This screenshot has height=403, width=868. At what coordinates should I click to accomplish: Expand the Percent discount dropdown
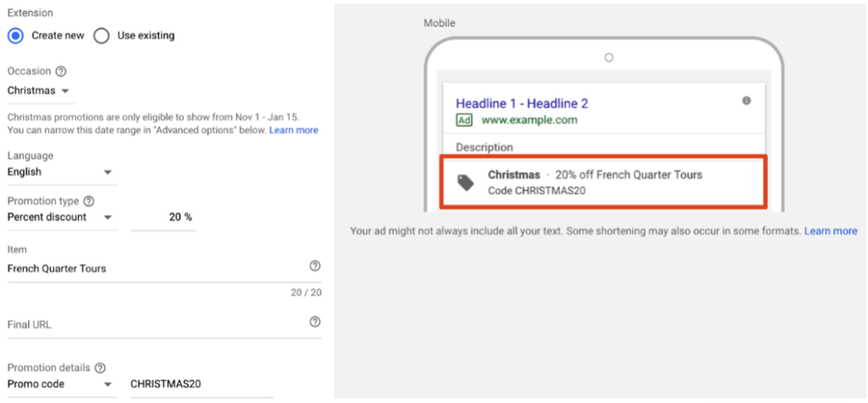[x=61, y=217]
